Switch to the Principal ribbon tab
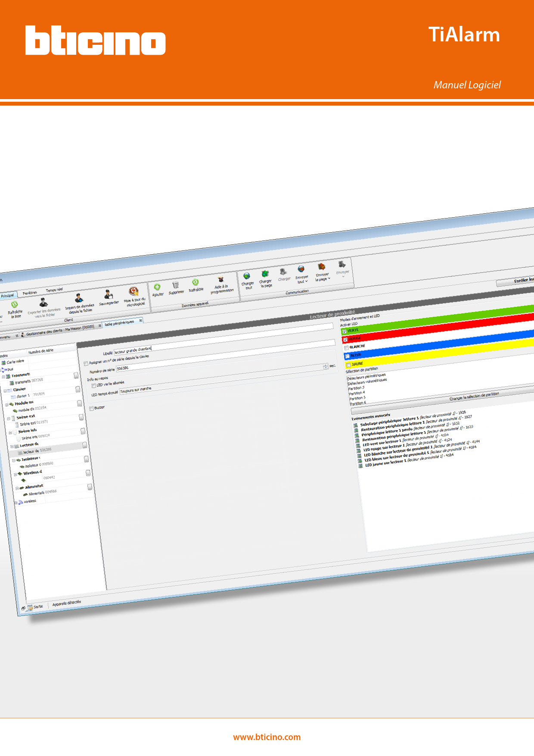 click(x=7, y=296)
